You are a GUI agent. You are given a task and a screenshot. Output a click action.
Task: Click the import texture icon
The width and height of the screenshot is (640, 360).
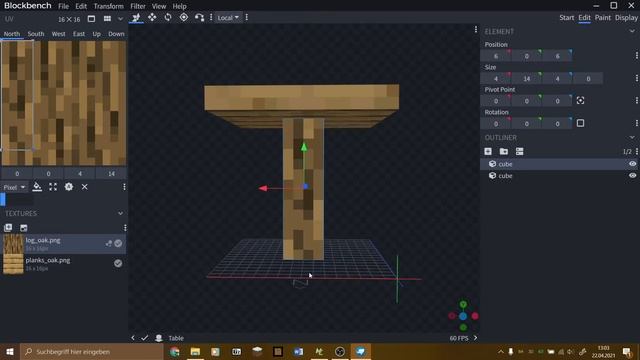(x=8, y=228)
